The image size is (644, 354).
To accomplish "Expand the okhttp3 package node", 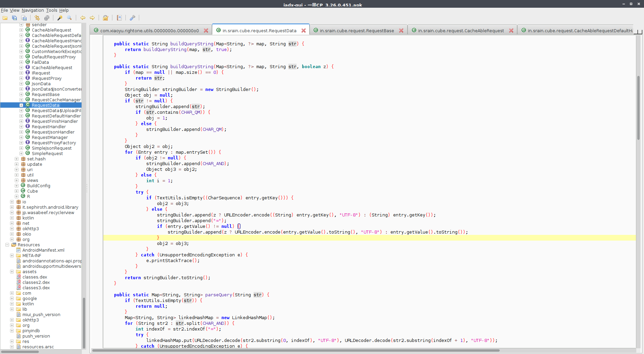I will coord(12,229).
